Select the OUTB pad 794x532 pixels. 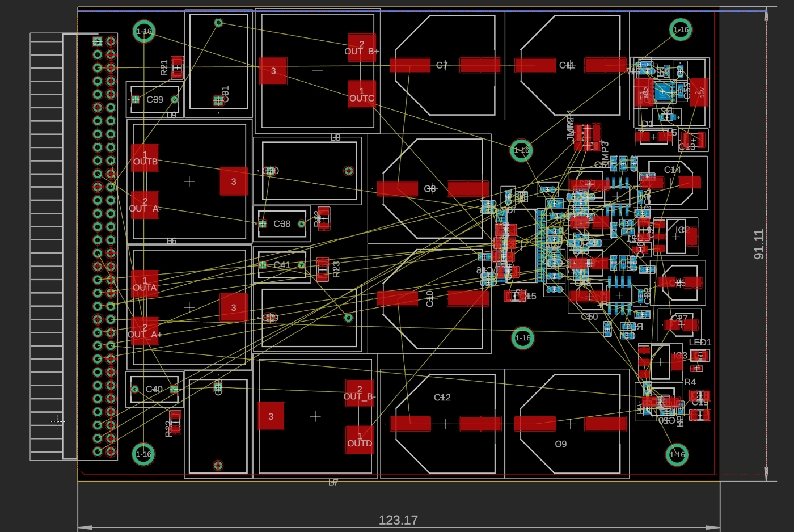(x=145, y=158)
